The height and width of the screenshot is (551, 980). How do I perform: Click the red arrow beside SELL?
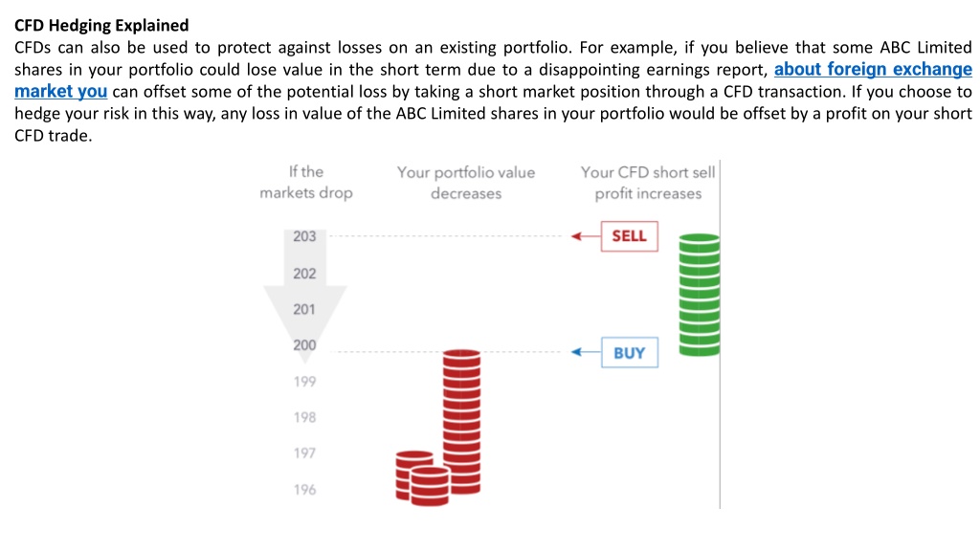[586, 236]
